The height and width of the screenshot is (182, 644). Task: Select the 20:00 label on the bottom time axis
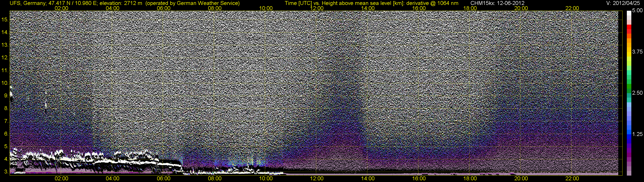[521, 179]
